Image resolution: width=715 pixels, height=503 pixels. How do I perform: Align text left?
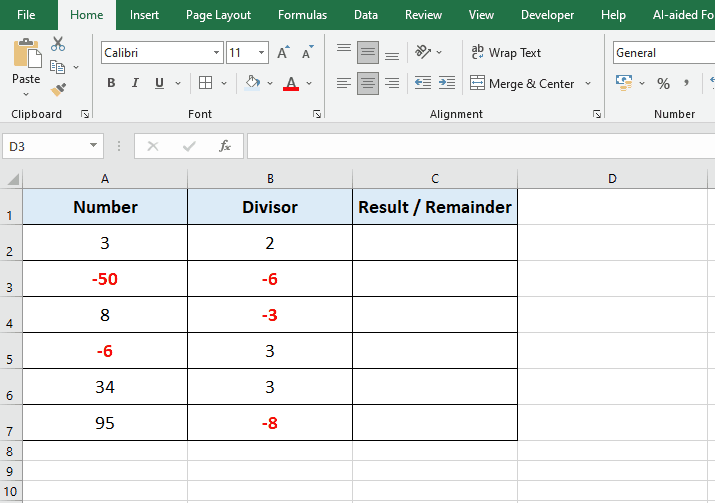click(344, 83)
